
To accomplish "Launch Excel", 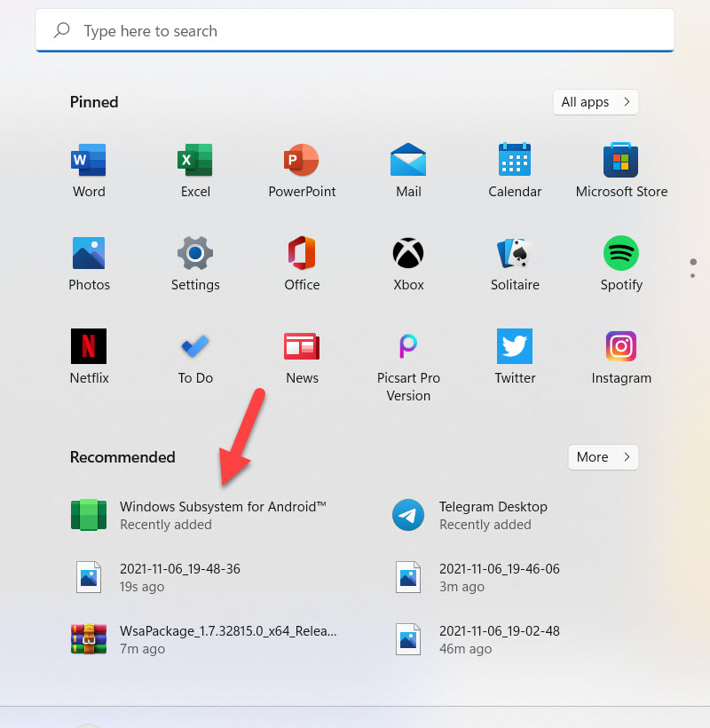I will 195,169.
